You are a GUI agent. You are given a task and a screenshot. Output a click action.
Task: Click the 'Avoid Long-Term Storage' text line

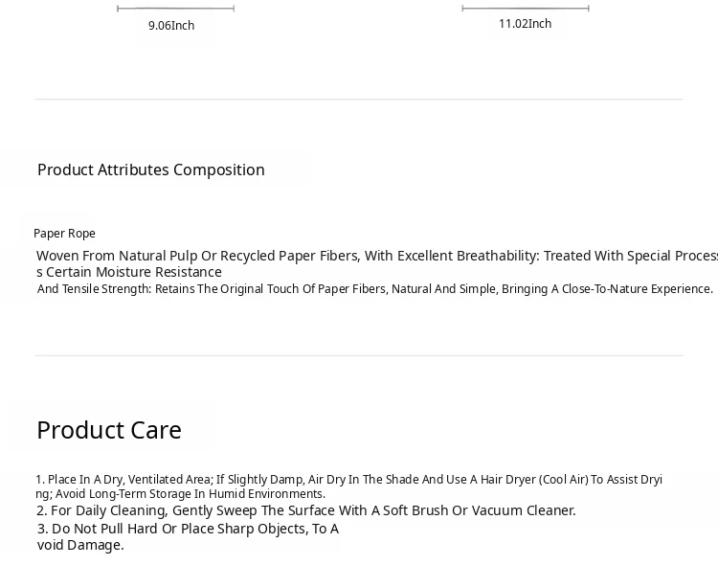click(180, 494)
